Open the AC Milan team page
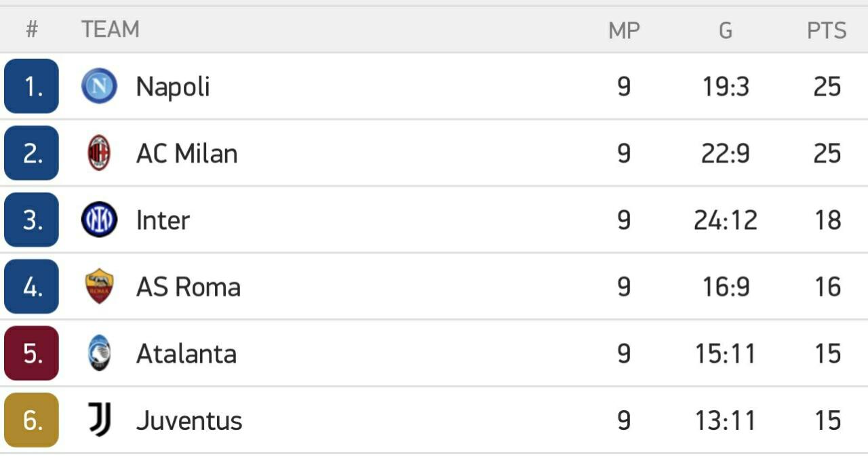The image size is (868, 461). tap(186, 153)
